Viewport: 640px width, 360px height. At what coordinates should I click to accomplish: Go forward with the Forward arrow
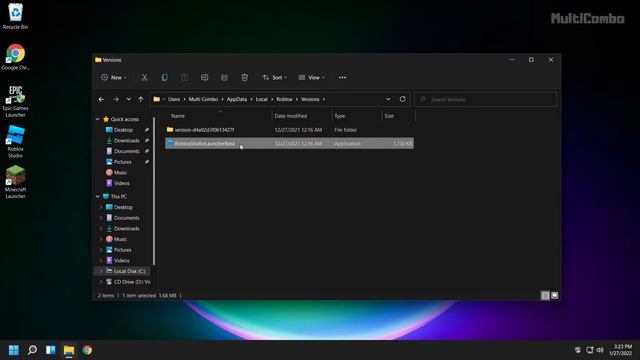116,99
